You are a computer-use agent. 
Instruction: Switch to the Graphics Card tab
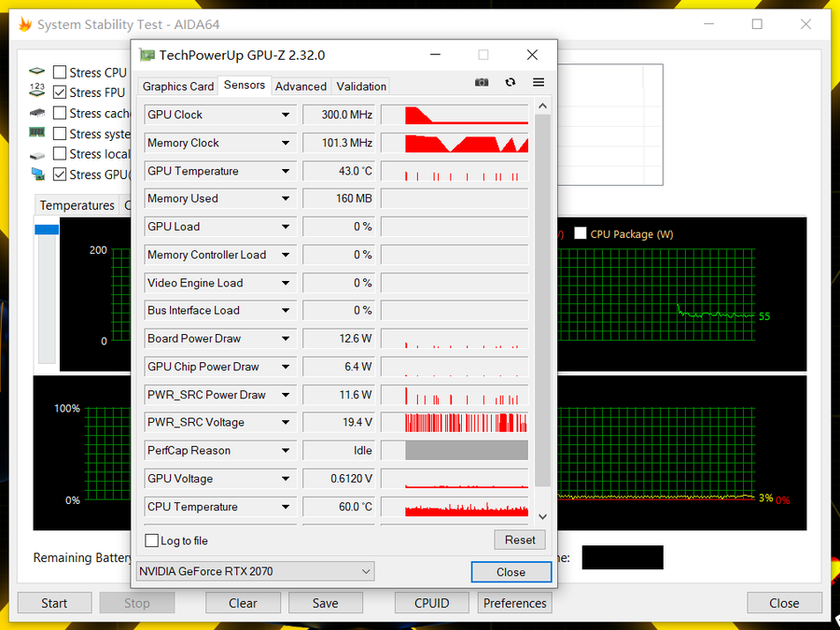pyautogui.click(x=177, y=86)
